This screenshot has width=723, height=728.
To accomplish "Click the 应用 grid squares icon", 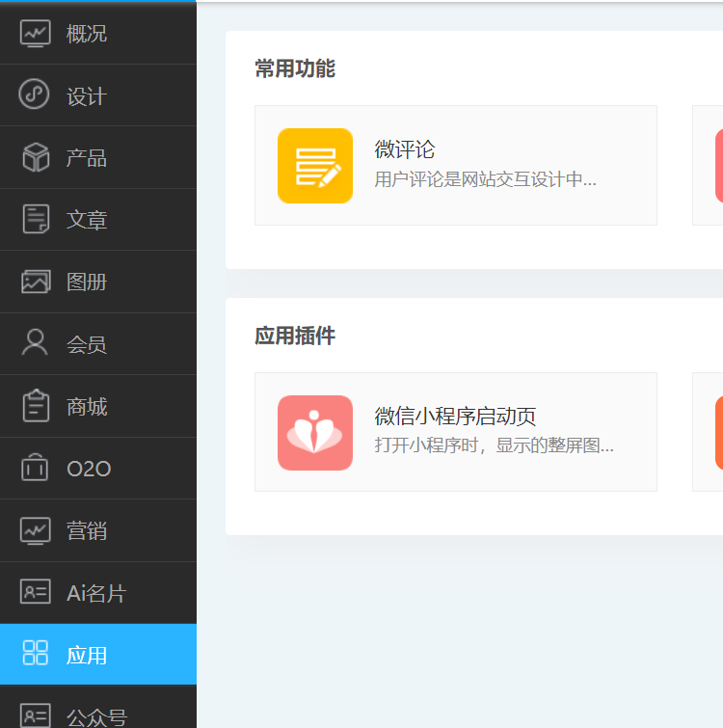I will [x=36, y=653].
